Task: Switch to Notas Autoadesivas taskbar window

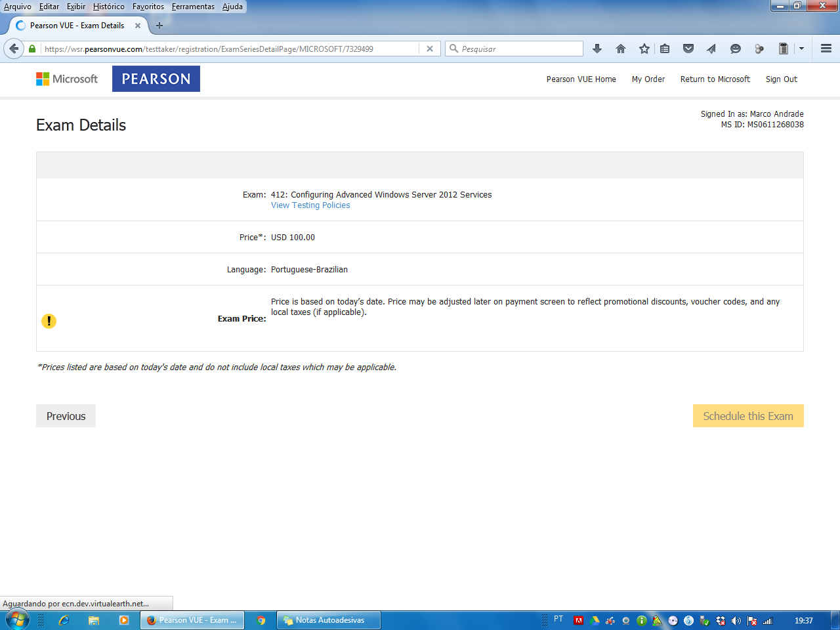Action: pos(329,620)
